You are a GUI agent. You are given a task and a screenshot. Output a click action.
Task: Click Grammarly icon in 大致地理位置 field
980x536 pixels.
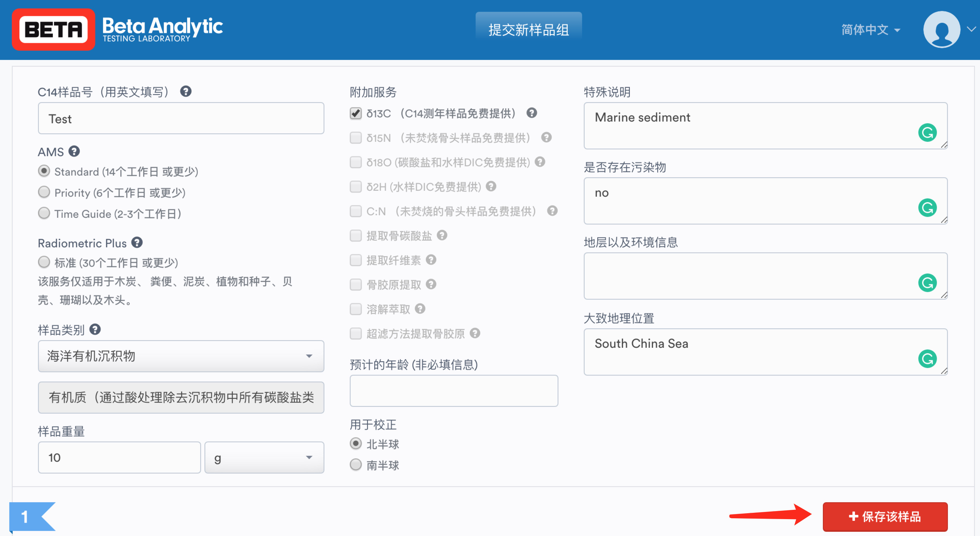coord(928,359)
